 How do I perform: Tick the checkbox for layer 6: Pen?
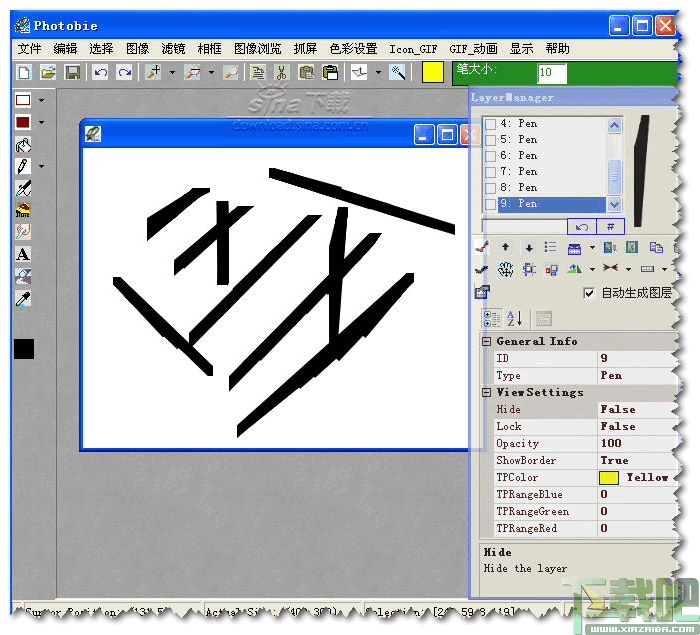point(490,156)
